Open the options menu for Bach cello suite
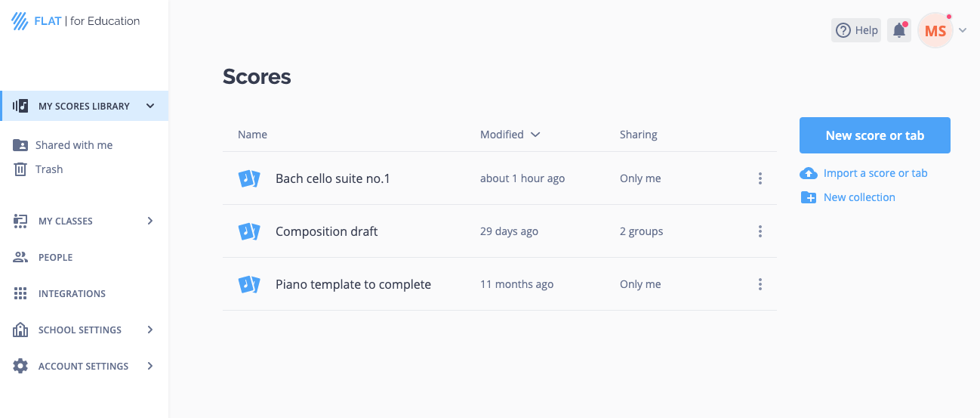Image resolution: width=980 pixels, height=418 pixels. [x=760, y=178]
